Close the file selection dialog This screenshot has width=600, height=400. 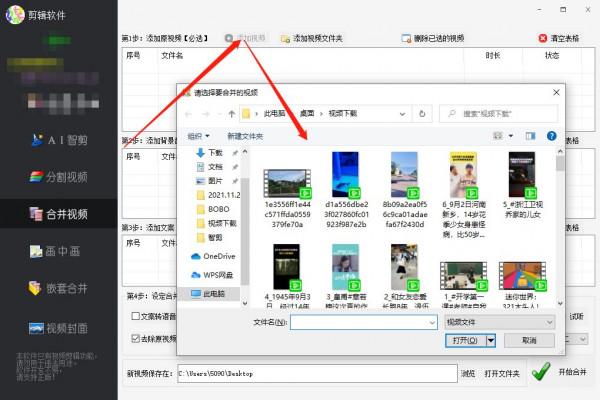point(556,92)
